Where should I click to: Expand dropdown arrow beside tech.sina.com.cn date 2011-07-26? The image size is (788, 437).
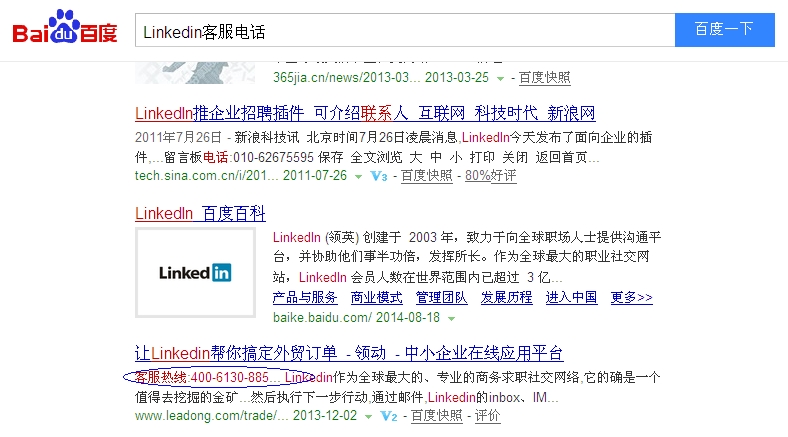358,176
